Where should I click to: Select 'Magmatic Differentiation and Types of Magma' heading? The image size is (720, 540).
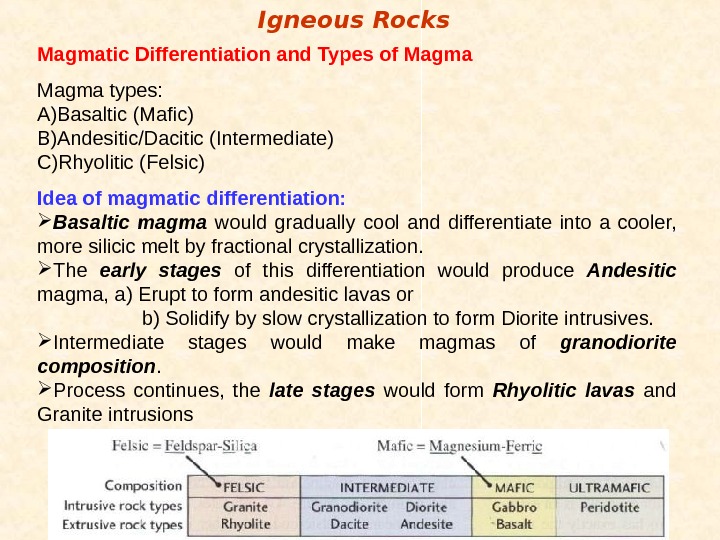click(x=254, y=54)
